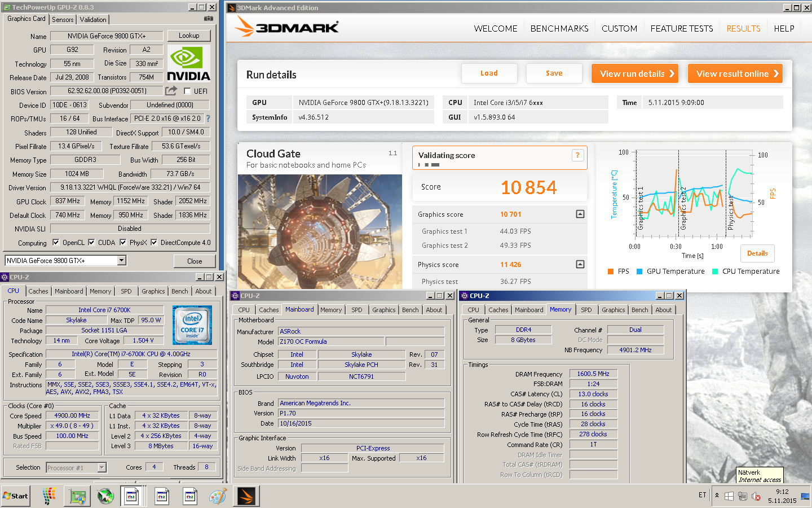This screenshot has height=508, width=812.
Task: Select RESULTS in 3DMark navigation
Action: tap(743, 28)
